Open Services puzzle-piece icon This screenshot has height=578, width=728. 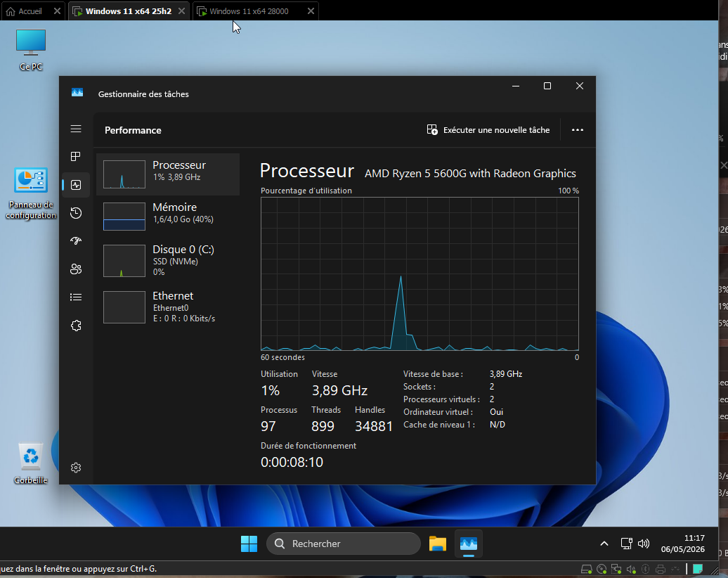76,326
